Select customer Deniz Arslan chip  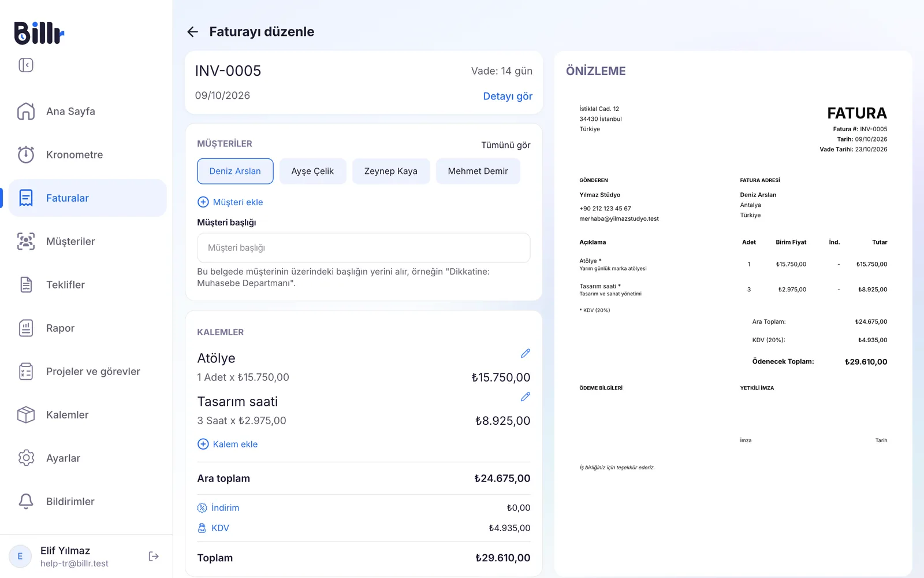click(235, 171)
